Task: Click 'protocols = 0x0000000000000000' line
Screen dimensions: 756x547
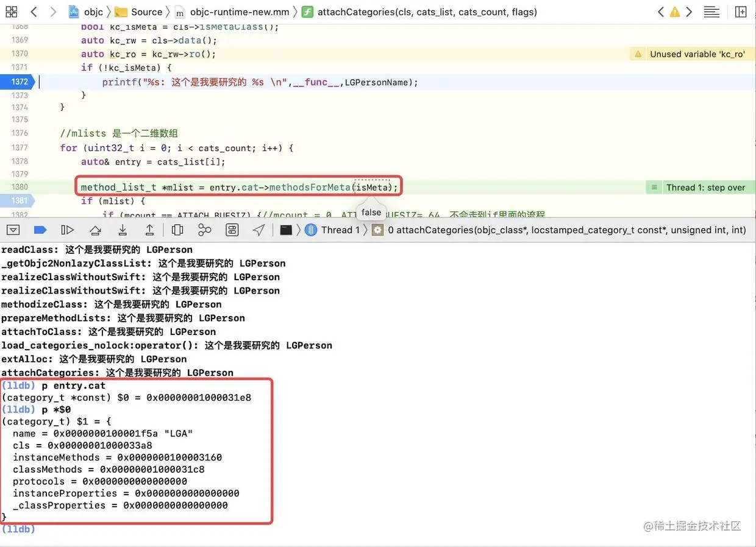Action: [x=100, y=481]
